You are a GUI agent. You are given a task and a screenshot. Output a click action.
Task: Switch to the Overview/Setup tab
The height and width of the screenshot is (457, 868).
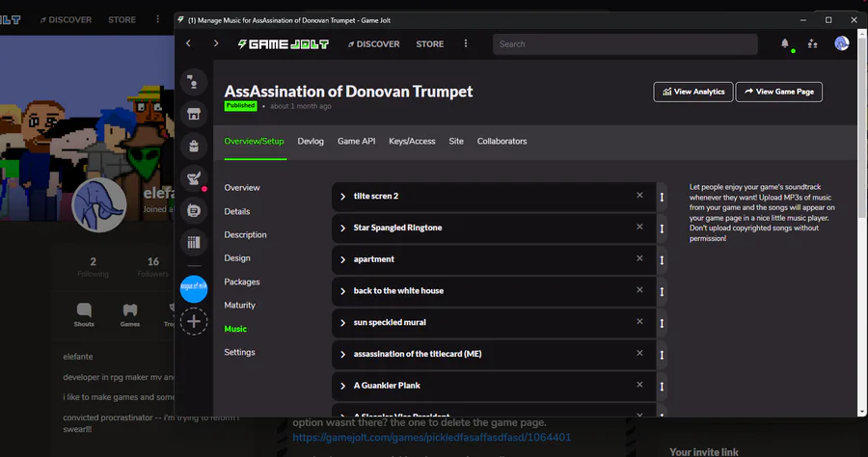[x=254, y=141]
